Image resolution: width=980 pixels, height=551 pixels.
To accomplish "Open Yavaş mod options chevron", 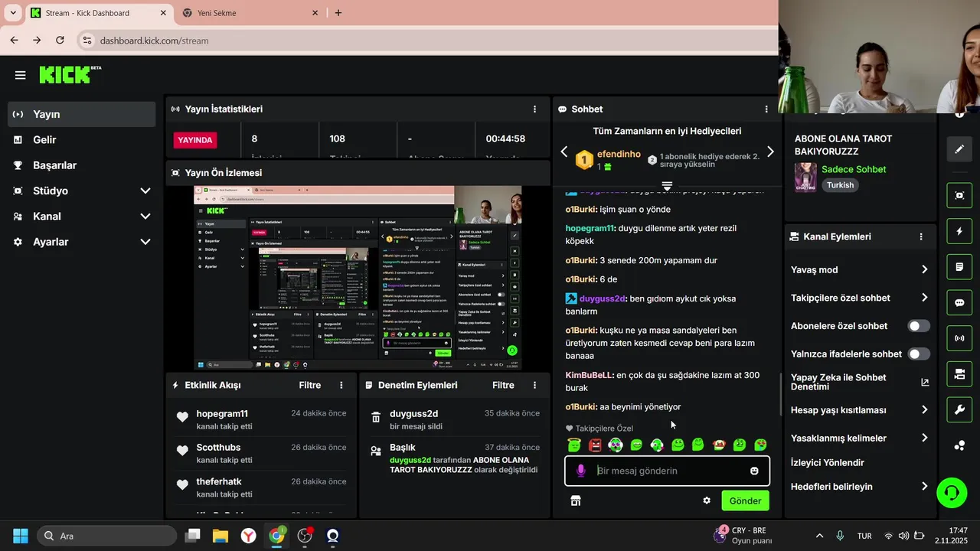I will tap(924, 269).
